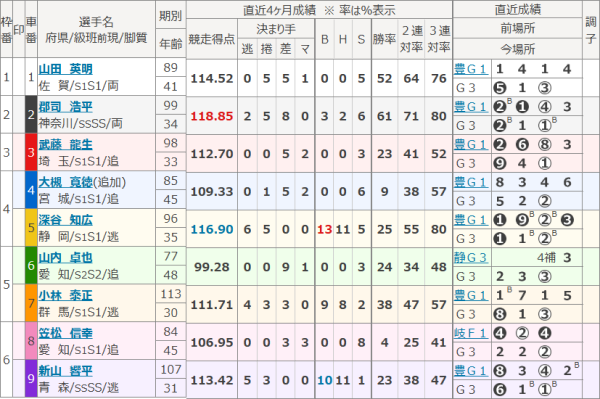Screen dimensions: 600x399
Task: Click the 調子 column header
Action: (591, 30)
